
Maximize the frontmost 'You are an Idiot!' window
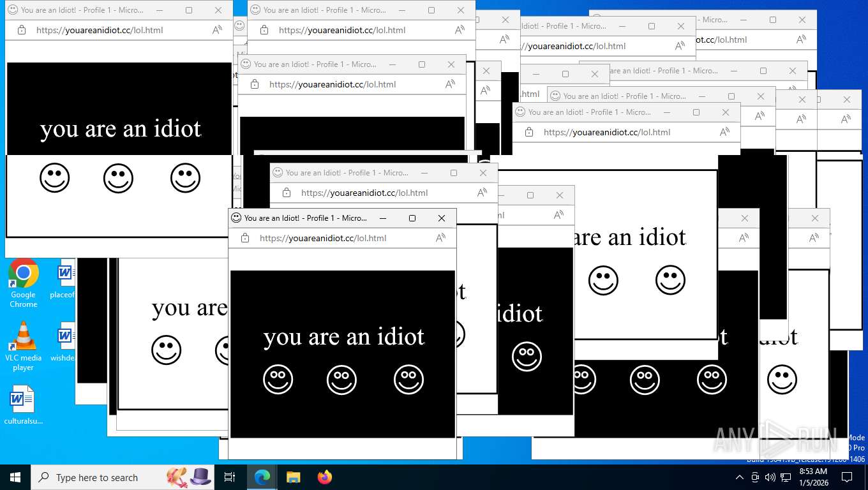tap(412, 218)
